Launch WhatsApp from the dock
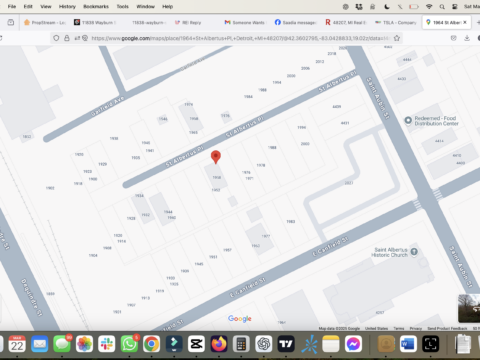The width and height of the screenshot is (480, 360). [x=129, y=344]
